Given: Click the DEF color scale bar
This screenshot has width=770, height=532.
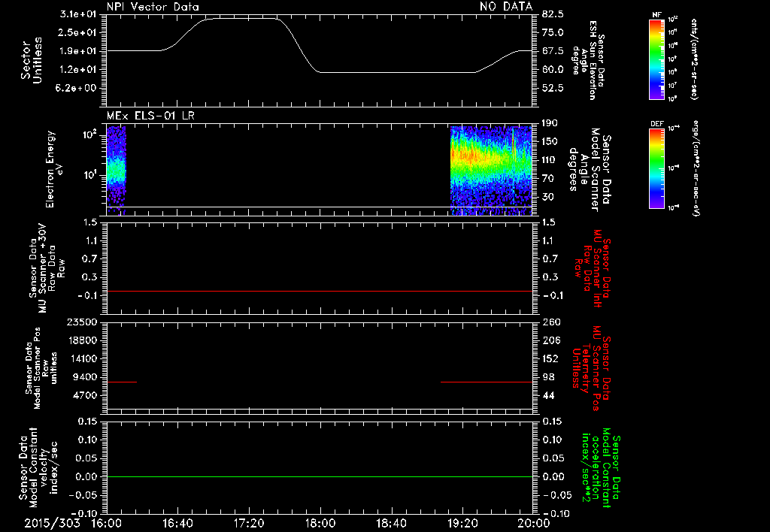Looking at the screenshot, I should [x=656, y=168].
